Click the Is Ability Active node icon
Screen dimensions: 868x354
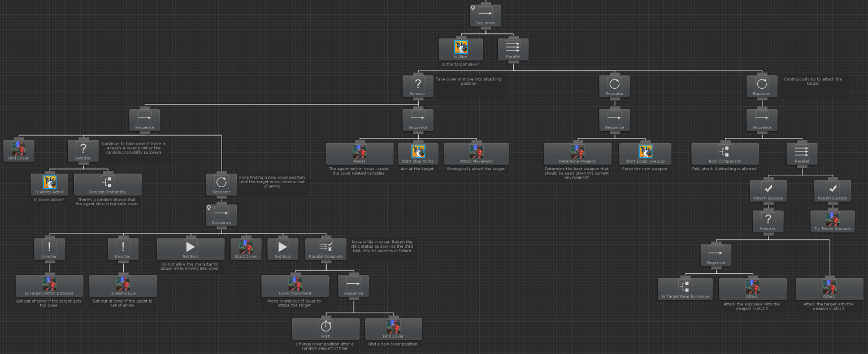coord(50,182)
